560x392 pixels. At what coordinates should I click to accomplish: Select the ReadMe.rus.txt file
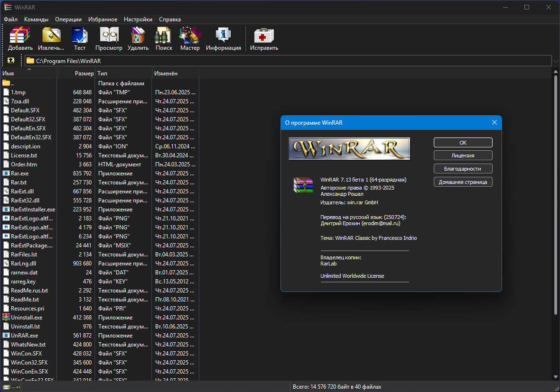pyautogui.click(x=29, y=291)
